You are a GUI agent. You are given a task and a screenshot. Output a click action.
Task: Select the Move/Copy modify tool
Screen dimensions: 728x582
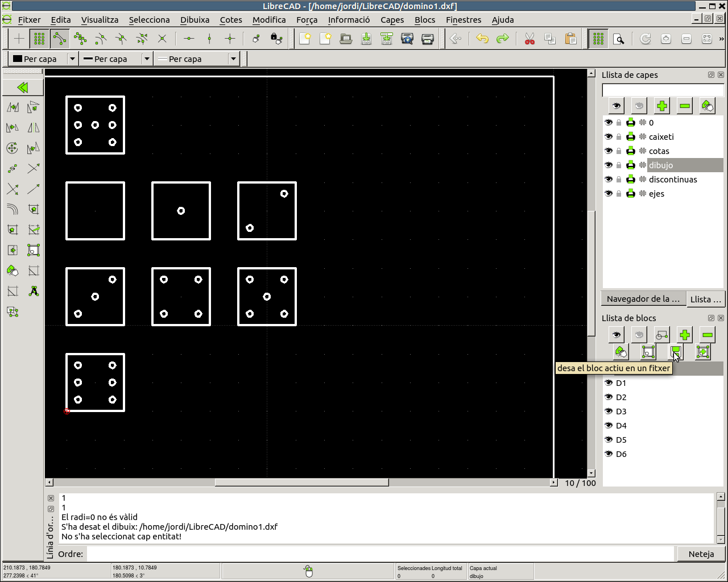[13, 107]
